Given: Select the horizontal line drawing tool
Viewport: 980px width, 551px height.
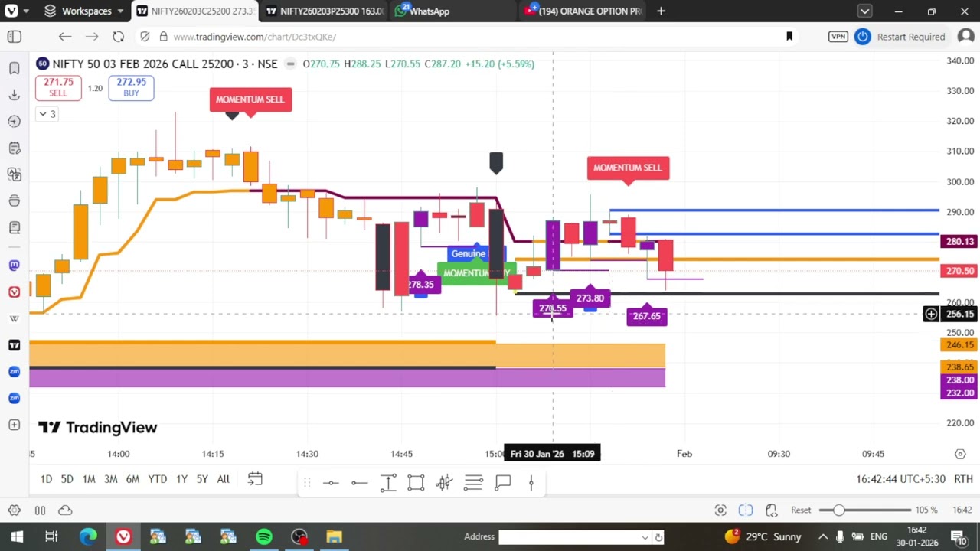Looking at the screenshot, I should tap(331, 482).
